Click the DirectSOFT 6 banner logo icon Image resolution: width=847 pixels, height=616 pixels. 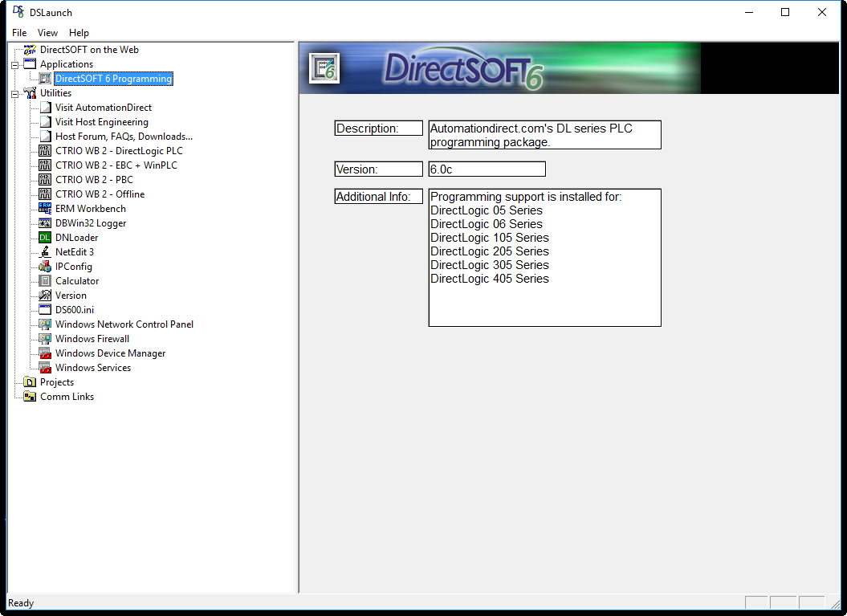pyautogui.click(x=324, y=68)
